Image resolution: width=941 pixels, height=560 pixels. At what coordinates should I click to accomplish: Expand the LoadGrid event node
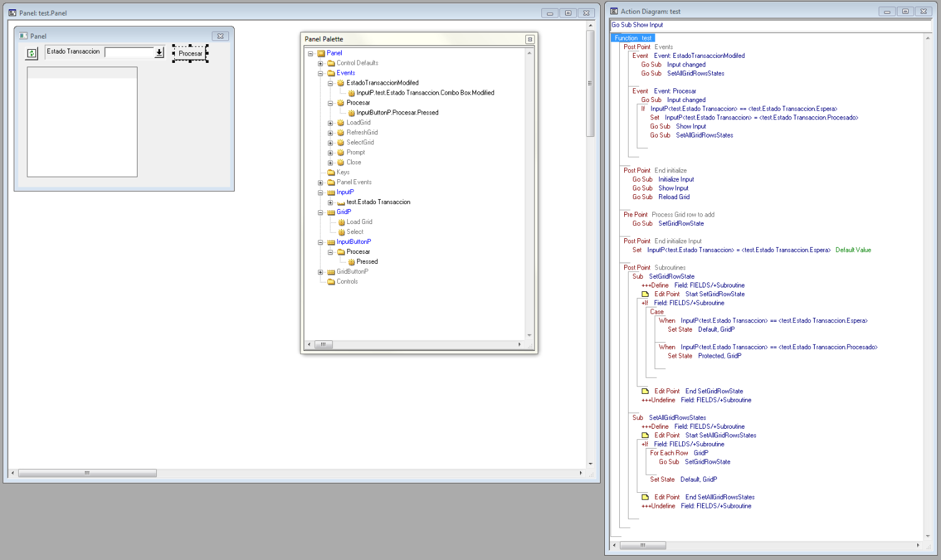(330, 123)
